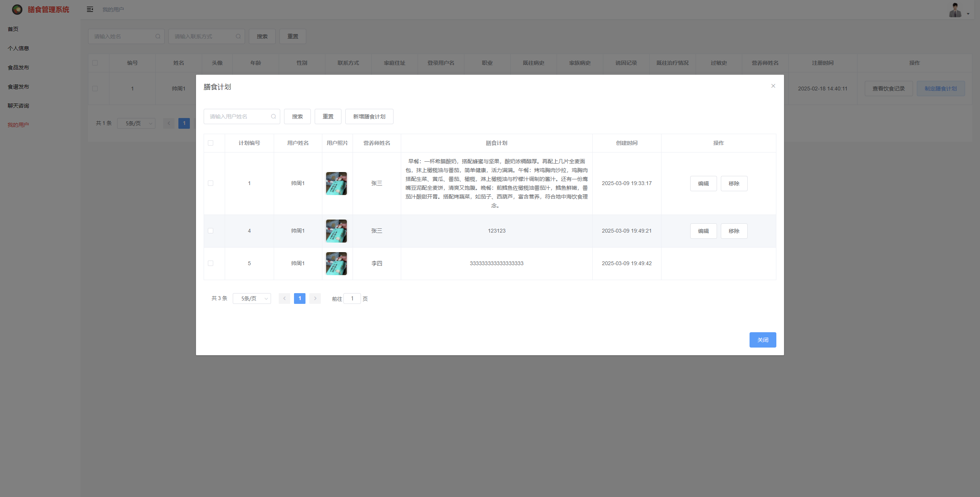980x497 pixels.
Task: Click the 2025-03-09 19:49:21 timestamp
Action: pos(627,231)
